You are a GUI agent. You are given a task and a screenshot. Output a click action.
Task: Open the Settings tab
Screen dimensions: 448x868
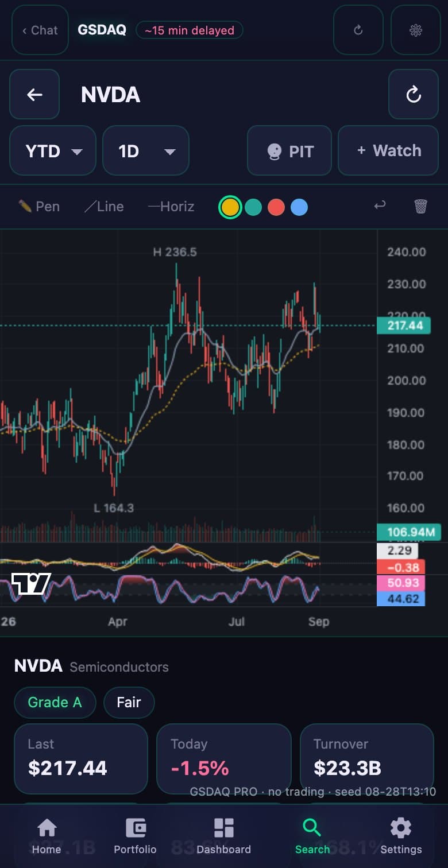click(x=401, y=836)
